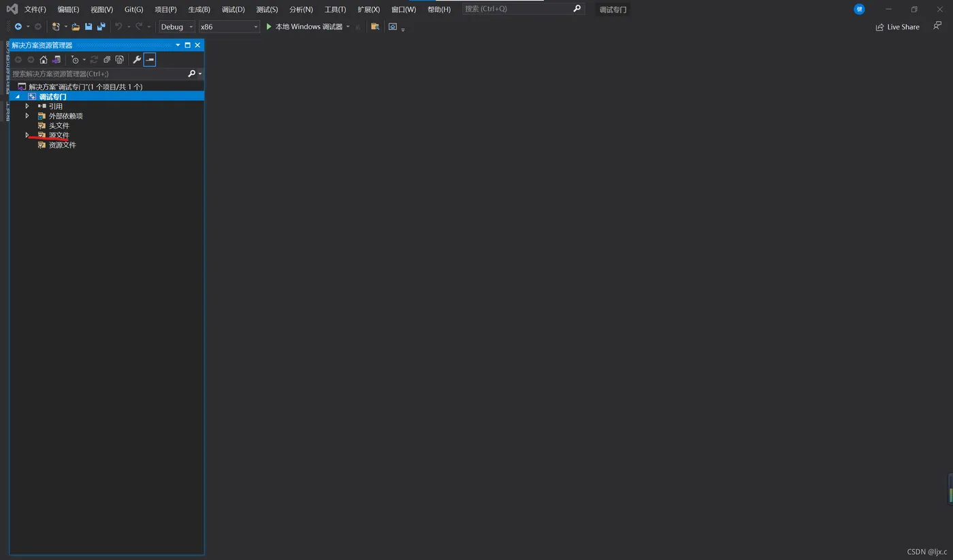Open the 编辑(E) menu
This screenshot has width=953, height=560.
coord(68,10)
